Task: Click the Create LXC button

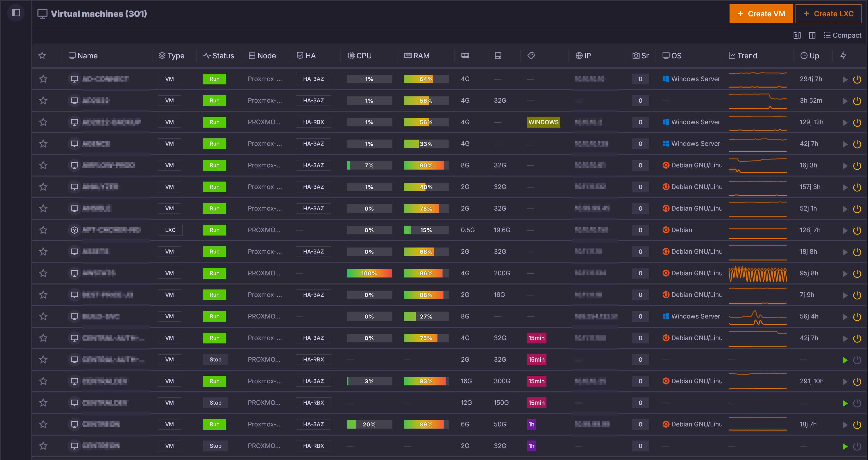Action: [829, 13]
